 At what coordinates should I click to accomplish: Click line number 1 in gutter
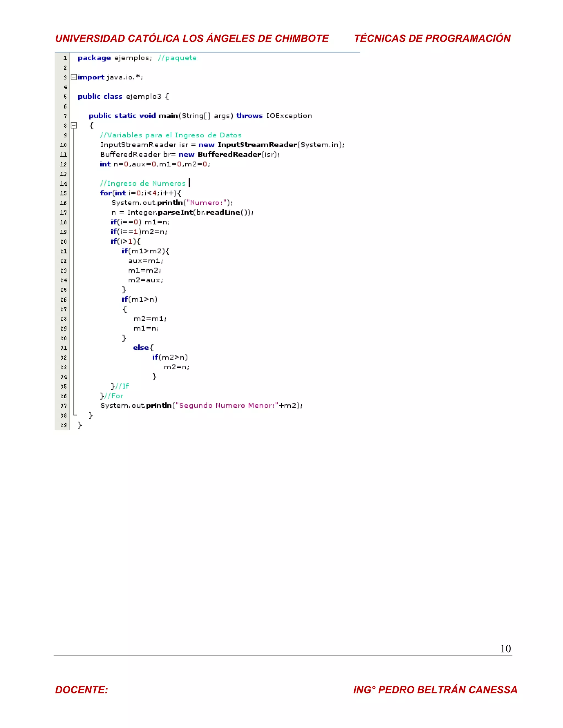[65, 58]
